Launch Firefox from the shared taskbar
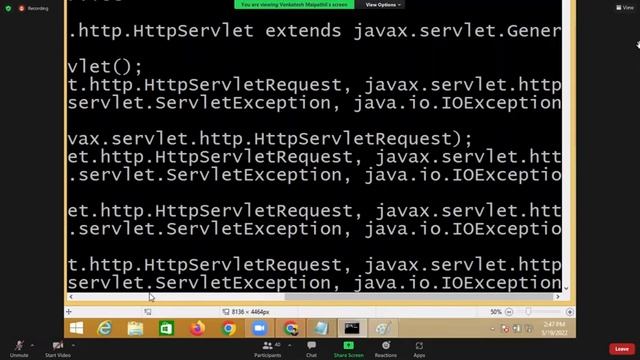The width and height of the screenshot is (640, 360). (197, 328)
